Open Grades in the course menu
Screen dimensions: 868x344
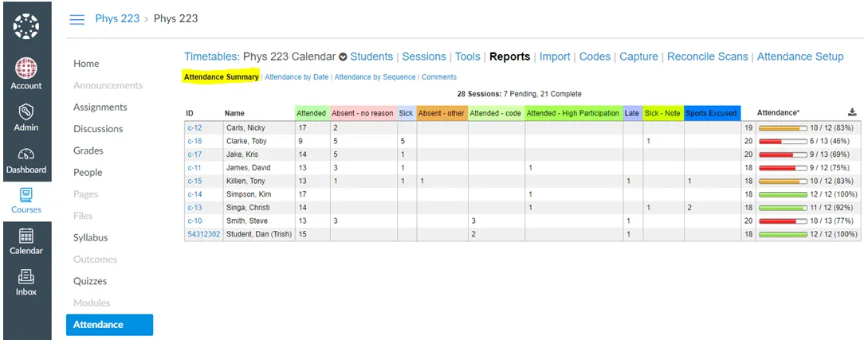[88, 150]
